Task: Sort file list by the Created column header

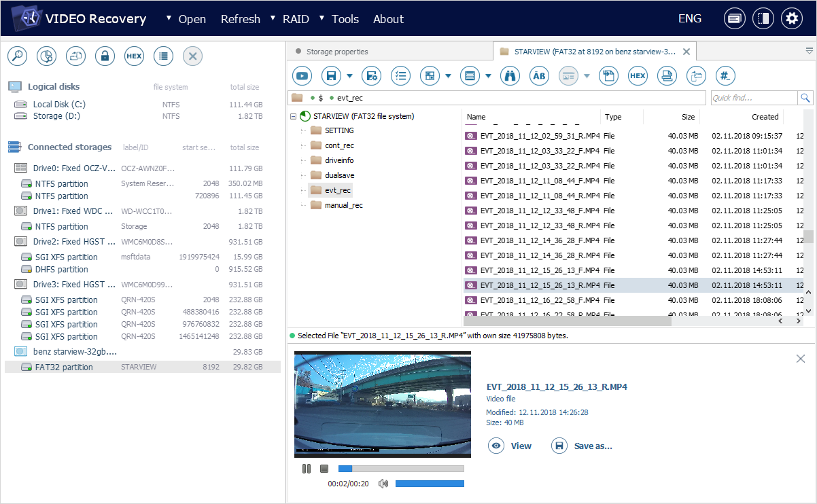Action: click(765, 117)
